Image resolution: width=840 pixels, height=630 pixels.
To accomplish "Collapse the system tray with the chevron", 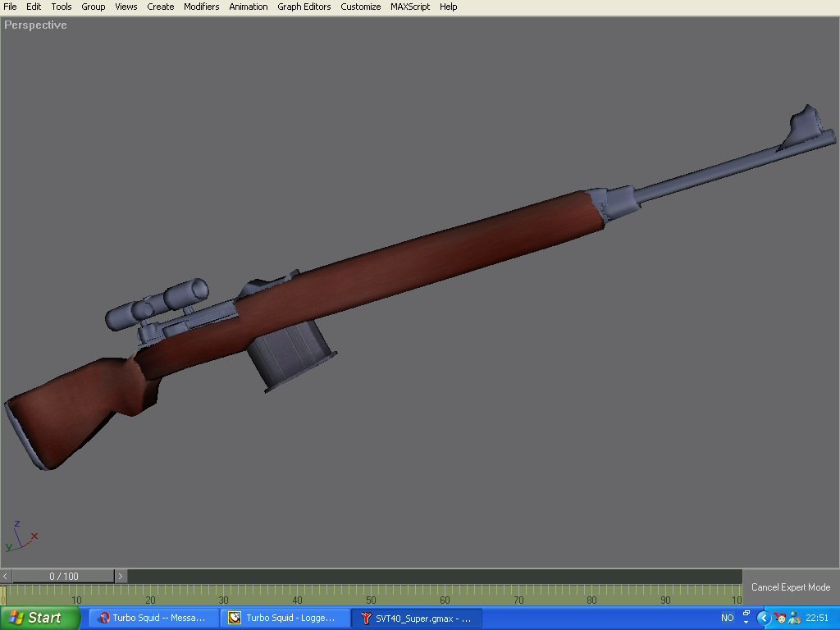I will (764, 618).
